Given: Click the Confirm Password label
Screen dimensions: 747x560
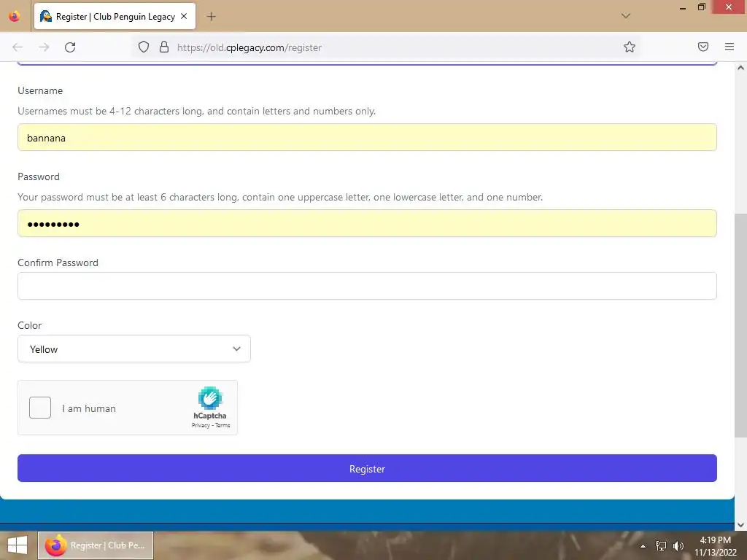Looking at the screenshot, I should pyautogui.click(x=58, y=262).
